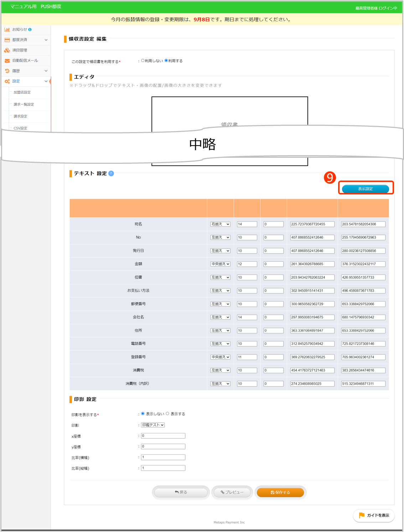Click the 都度決済 credit card icon
The height and width of the screenshot is (532, 404).
coord(7,40)
